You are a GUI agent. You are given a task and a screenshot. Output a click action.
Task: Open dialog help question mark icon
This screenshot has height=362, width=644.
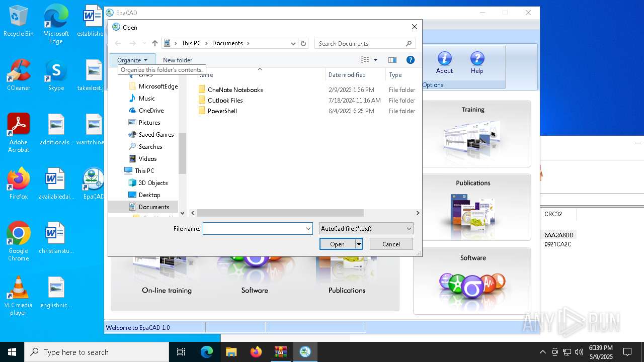(411, 60)
